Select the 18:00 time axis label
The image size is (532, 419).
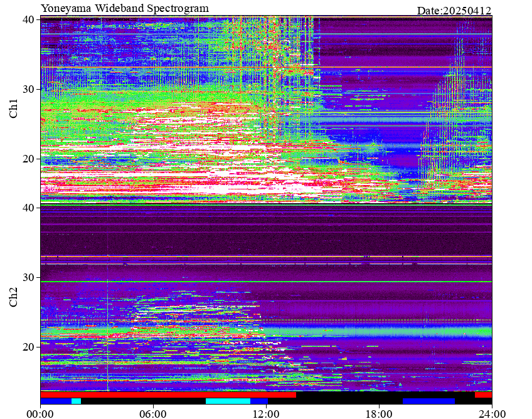click(x=379, y=413)
